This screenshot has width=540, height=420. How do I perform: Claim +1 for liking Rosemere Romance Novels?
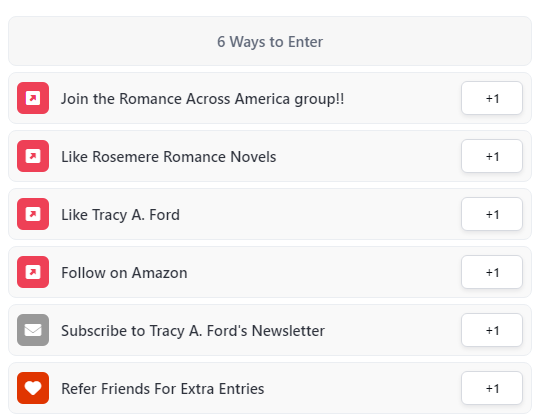click(492, 156)
